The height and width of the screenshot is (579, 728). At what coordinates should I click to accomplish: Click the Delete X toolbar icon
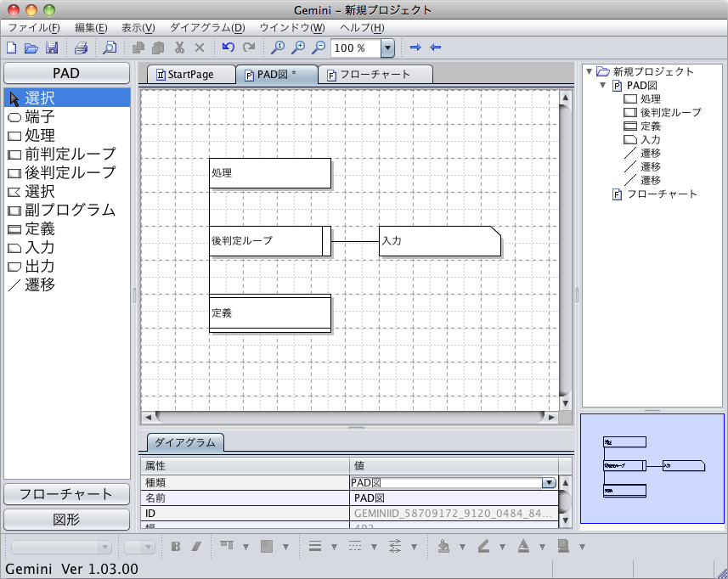200,48
